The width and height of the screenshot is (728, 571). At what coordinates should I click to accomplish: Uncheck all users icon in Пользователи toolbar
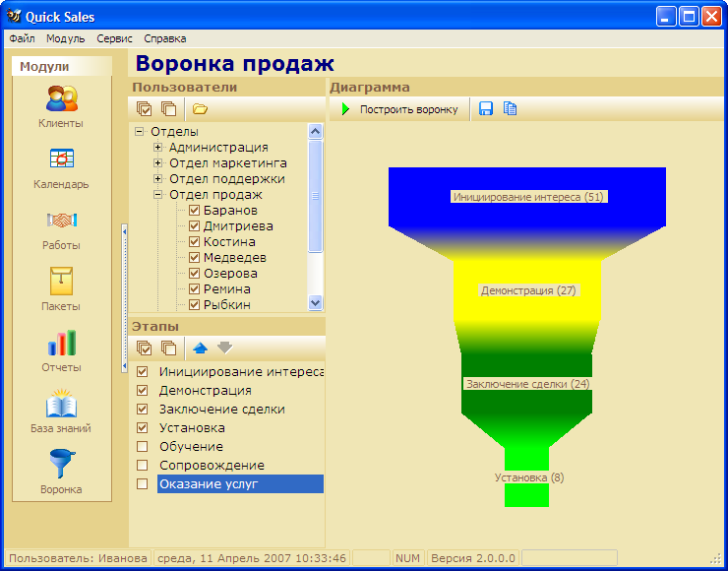[168, 109]
